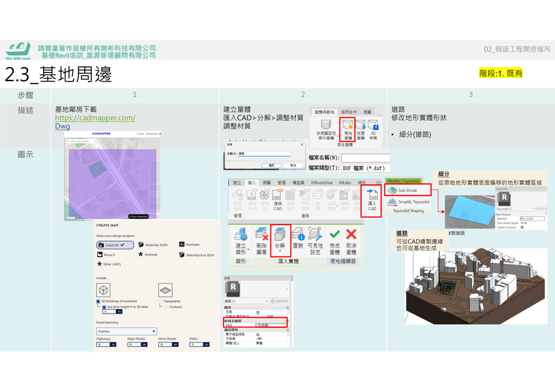Click the Simplify Toposolid tool

coord(408,202)
